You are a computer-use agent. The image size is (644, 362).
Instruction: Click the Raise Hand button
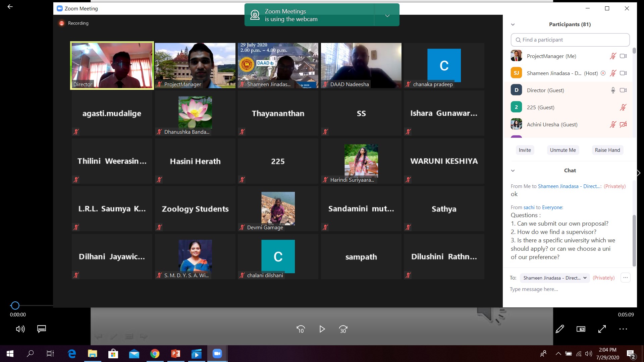pyautogui.click(x=607, y=150)
